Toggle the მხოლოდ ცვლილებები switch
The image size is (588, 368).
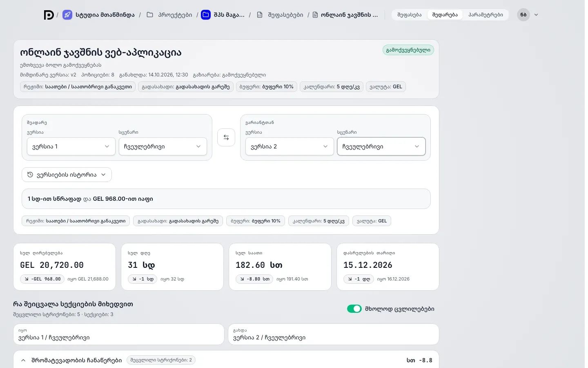(354, 309)
